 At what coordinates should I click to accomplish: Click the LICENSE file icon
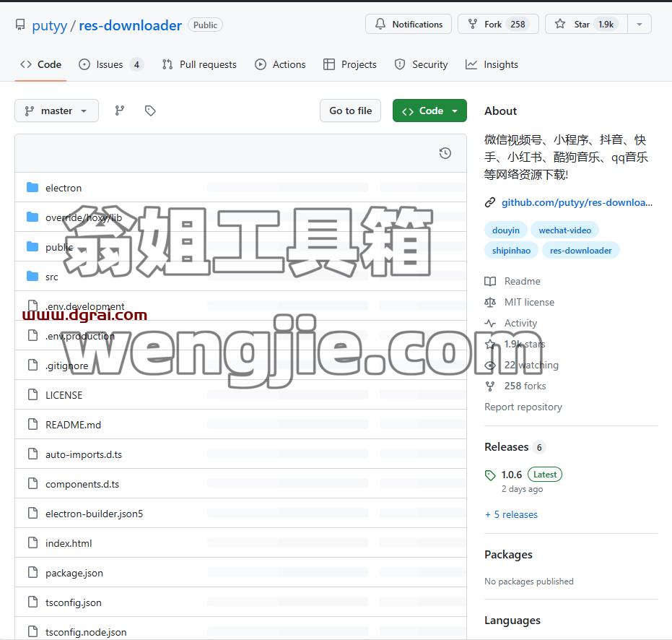32,394
